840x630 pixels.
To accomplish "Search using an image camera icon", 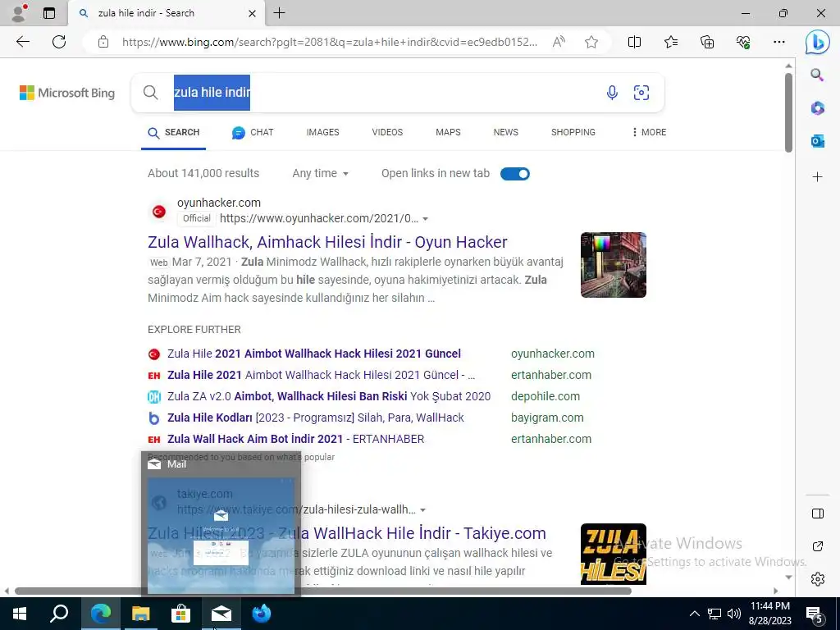I will click(641, 93).
